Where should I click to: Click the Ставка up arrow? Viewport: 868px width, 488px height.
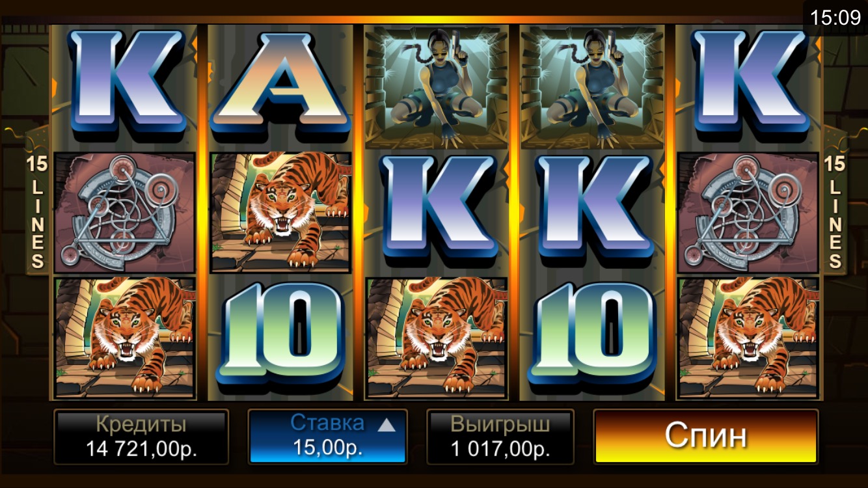click(x=387, y=425)
